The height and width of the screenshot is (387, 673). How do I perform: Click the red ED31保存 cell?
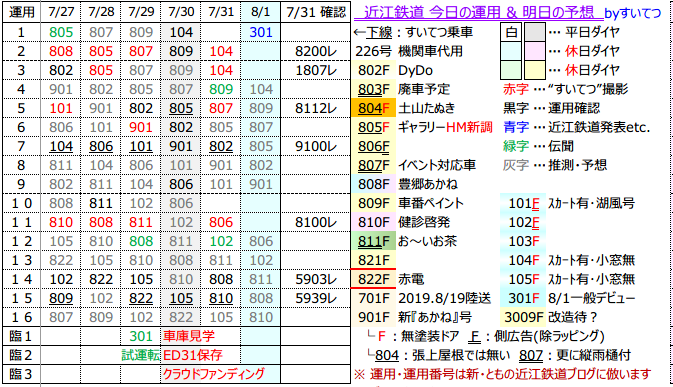coord(192,355)
